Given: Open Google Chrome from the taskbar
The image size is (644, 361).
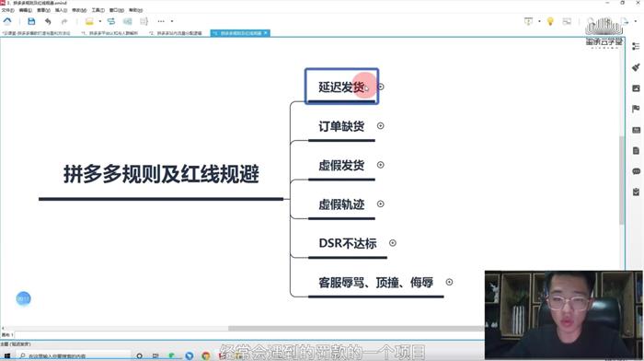Looking at the screenshot, I should 206,355.
